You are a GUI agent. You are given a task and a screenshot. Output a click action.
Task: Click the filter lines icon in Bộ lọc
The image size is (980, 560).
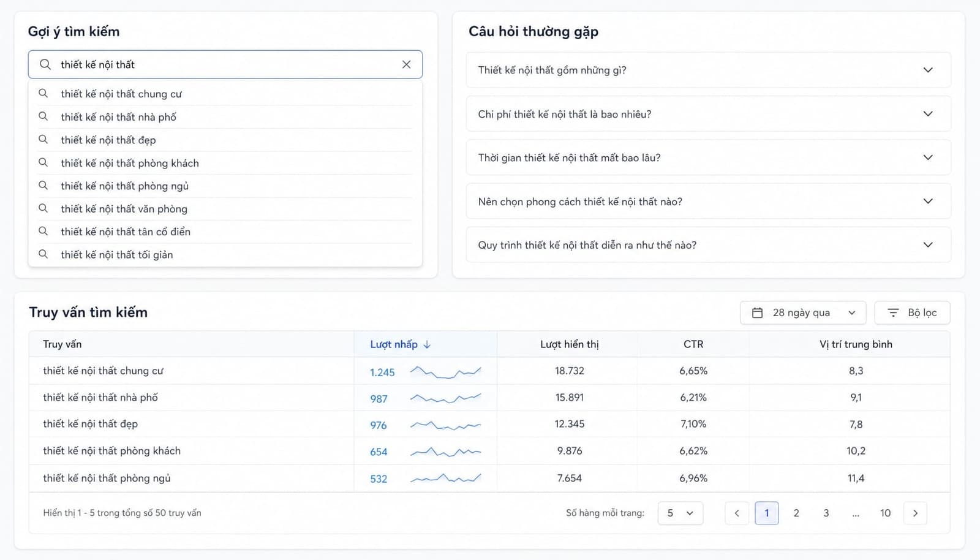pos(893,312)
